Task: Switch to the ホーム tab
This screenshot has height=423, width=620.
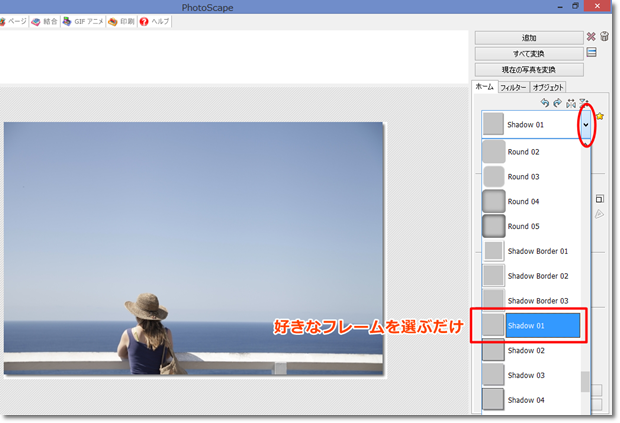Action: 484,87
